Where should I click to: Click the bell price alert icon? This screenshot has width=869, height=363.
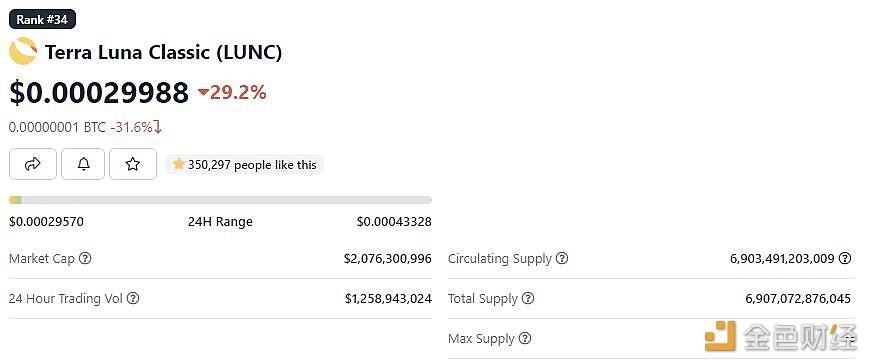83,164
